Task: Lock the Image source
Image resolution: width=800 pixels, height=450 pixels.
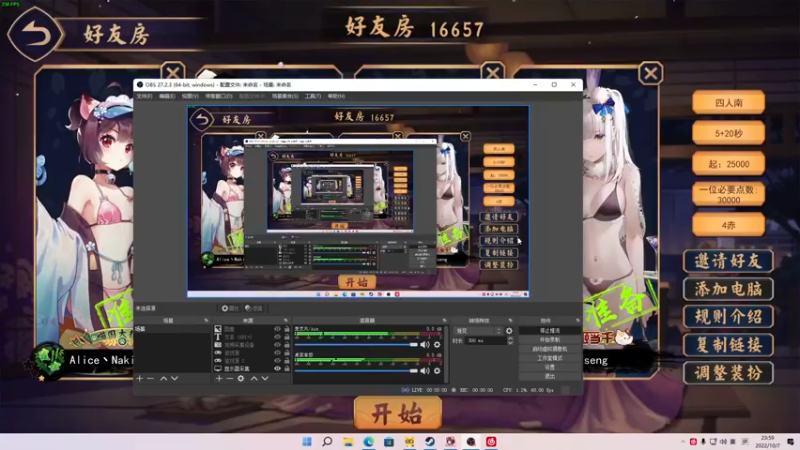Action: [287, 329]
